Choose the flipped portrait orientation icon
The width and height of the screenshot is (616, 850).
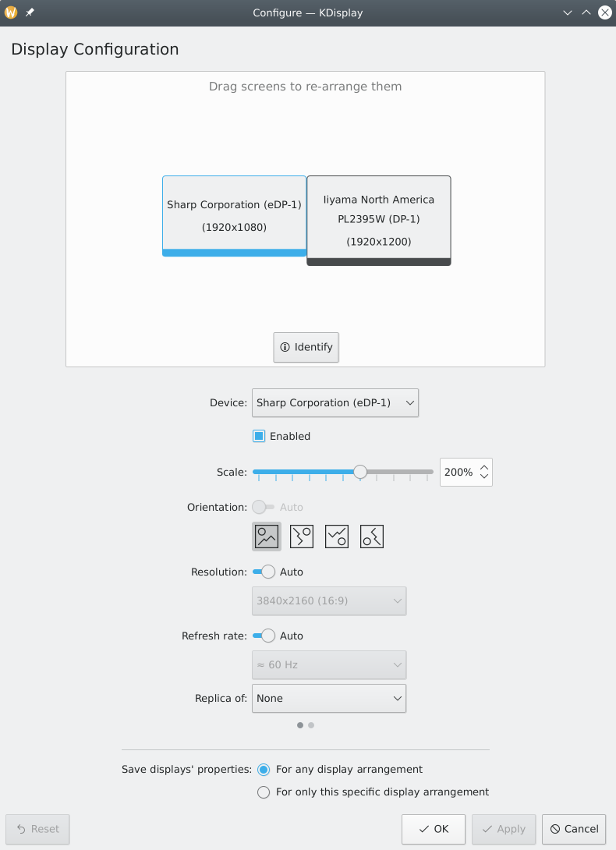[x=371, y=536]
